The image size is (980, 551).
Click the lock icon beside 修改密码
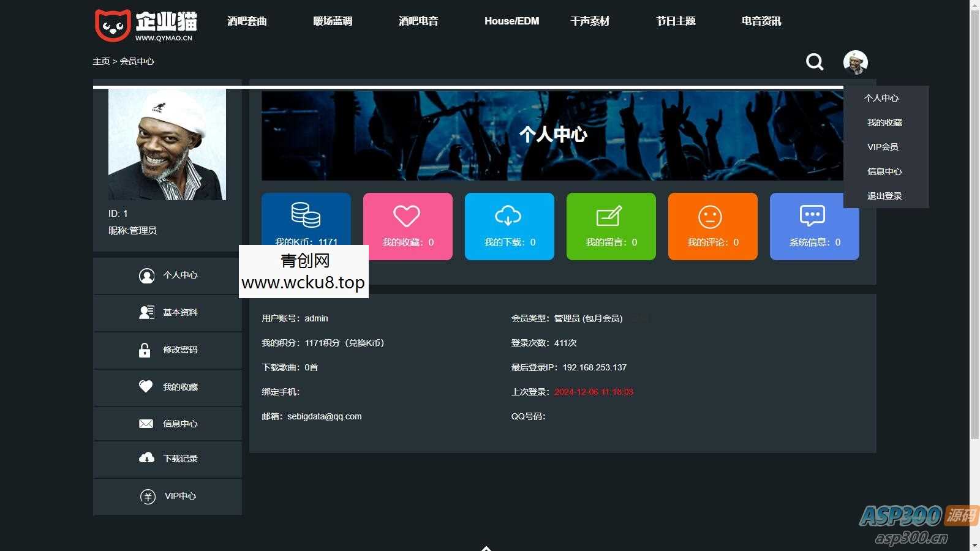[146, 350]
